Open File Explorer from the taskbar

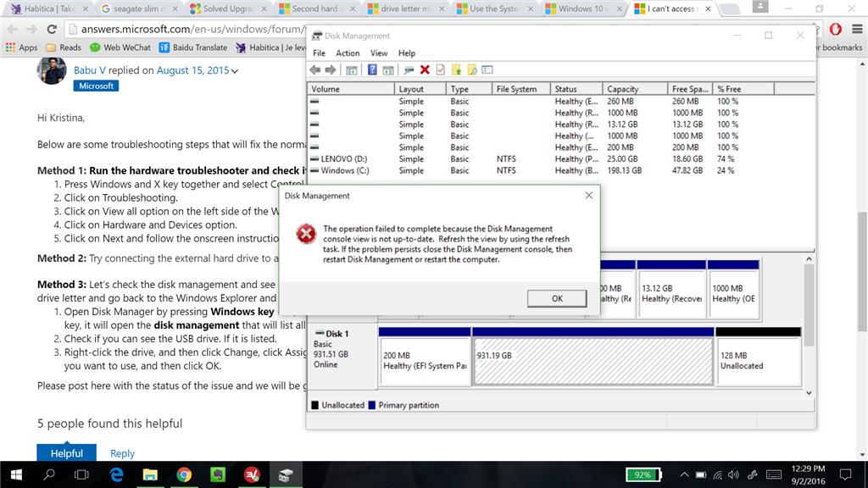pyautogui.click(x=150, y=474)
